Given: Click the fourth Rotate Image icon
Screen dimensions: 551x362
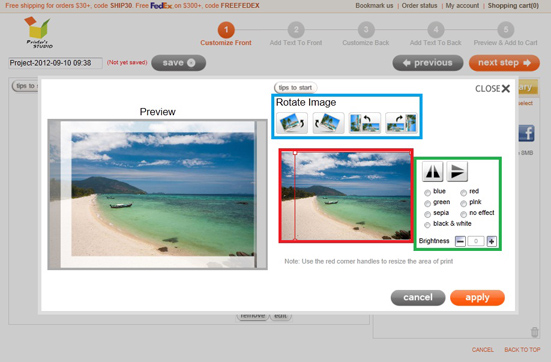Looking at the screenshot, I should (x=401, y=123).
